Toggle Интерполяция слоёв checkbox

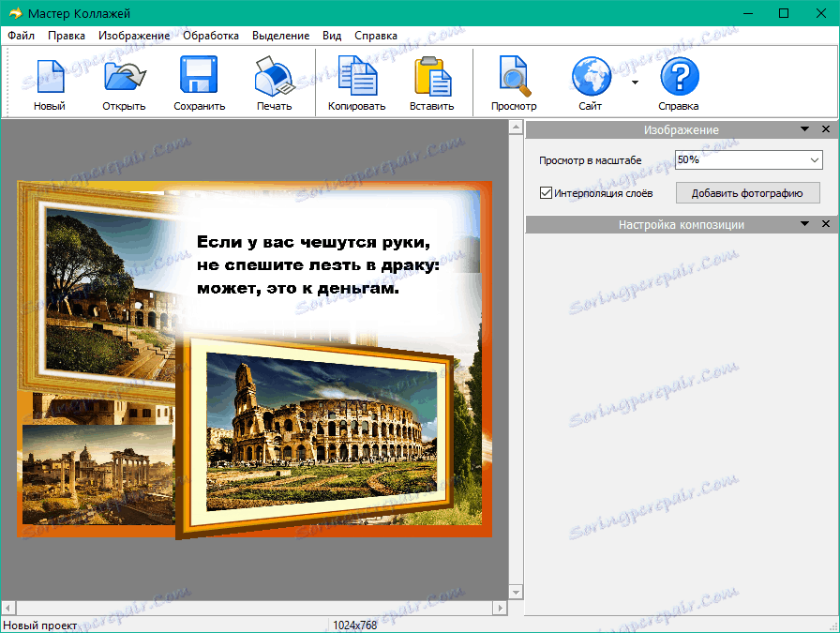(546, 193)
